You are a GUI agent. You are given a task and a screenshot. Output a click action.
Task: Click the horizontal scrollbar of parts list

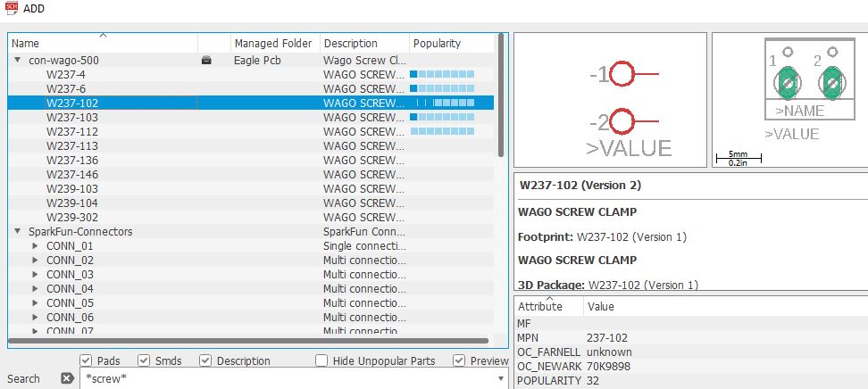248,341
